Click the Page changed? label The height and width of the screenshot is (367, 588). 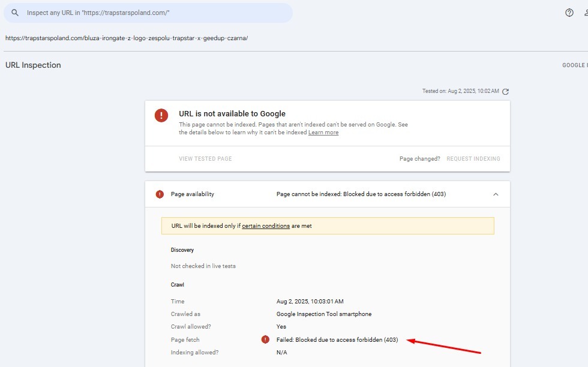tap(419, 158)
